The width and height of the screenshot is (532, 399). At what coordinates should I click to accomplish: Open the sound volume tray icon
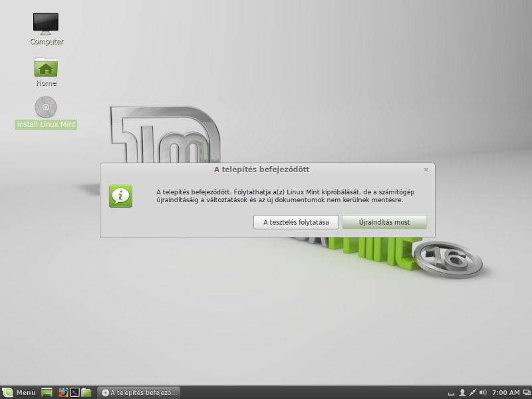[483, 392]
